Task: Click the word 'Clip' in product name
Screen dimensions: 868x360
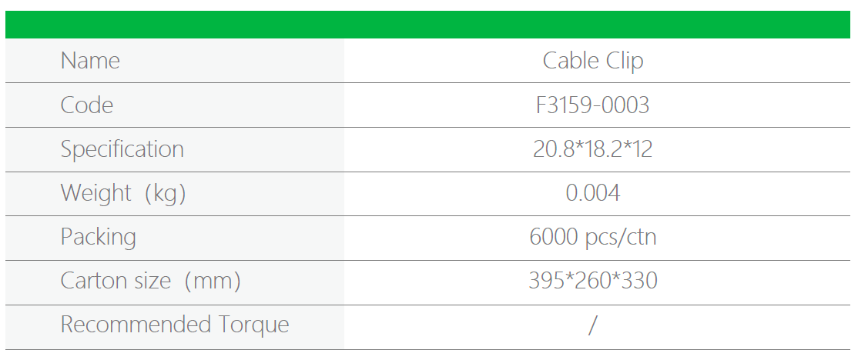Action: (x=624, y=61)
